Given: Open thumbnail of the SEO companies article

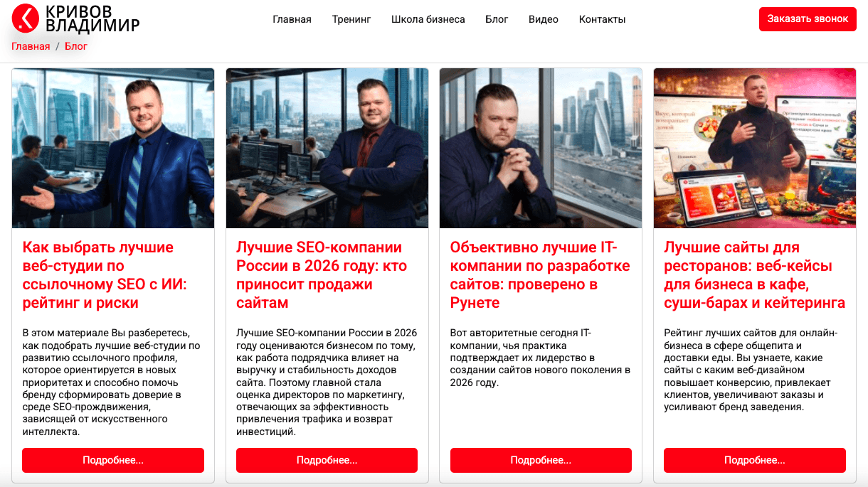Looking at the screenshot, I should coord(327,148).
